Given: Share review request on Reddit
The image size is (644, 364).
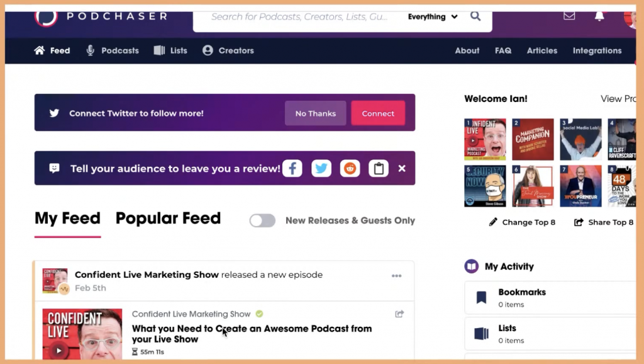Looking at the screenshot, I should coord(350,168).
